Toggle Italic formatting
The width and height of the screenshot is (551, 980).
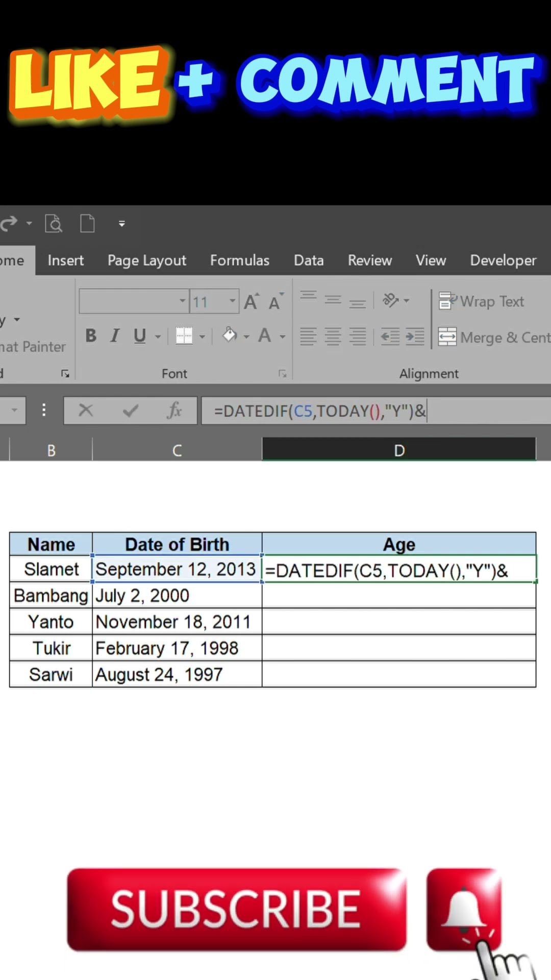point(115,336)
